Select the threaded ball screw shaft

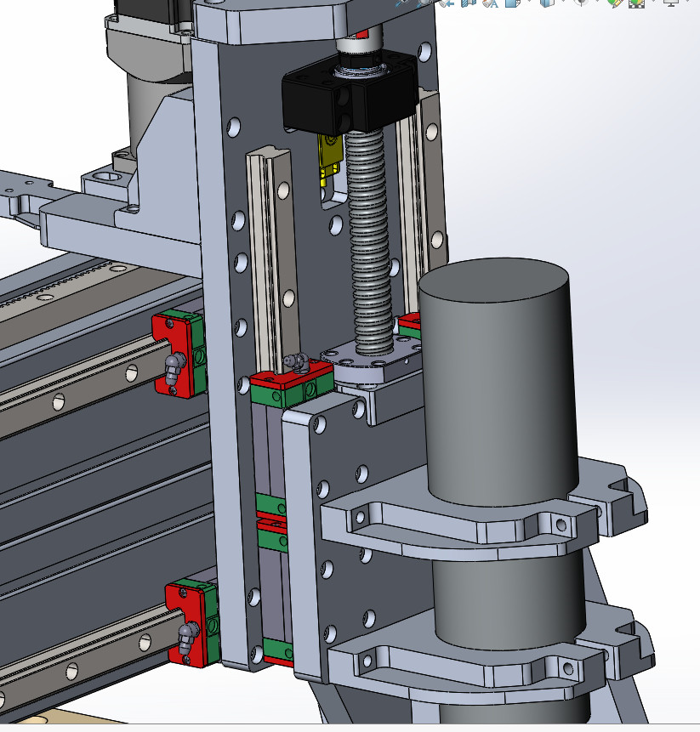(x=369, y=243)
